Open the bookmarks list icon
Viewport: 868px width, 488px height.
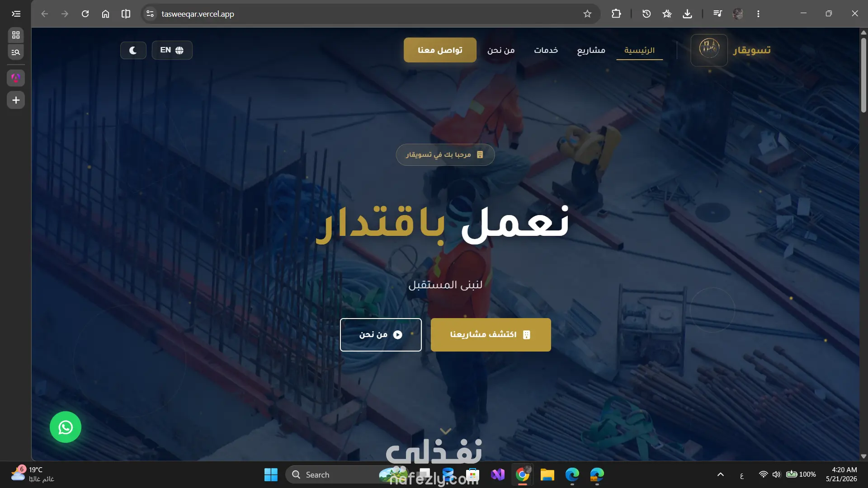click(x=667, y=14)
